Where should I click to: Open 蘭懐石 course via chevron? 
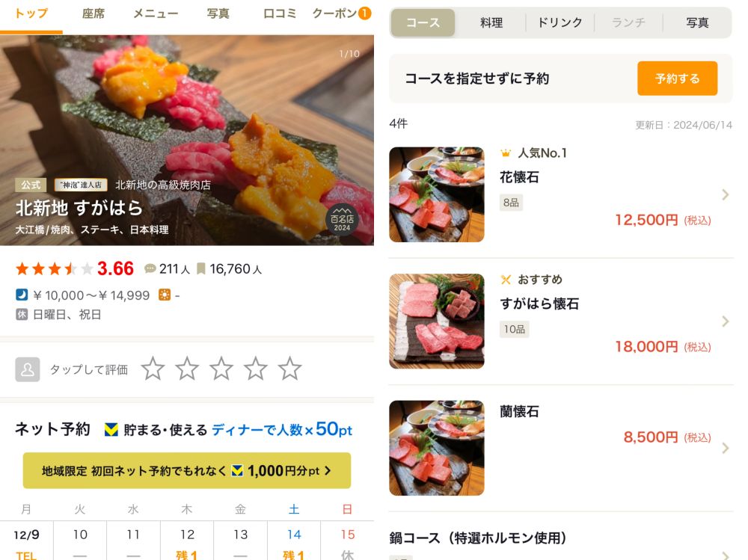coord(725,448)
